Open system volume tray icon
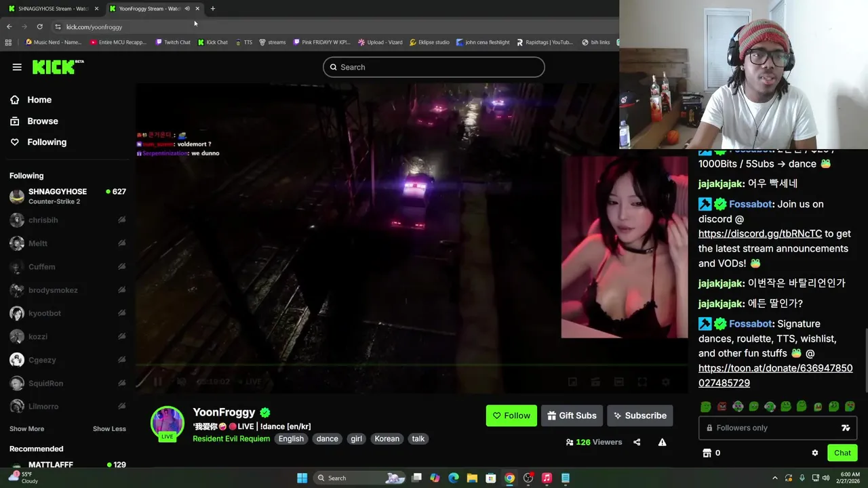868x488 pixels. 826,478
